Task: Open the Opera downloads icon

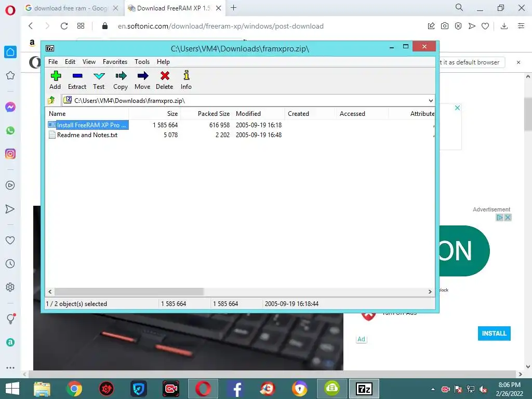Action: pos(504,26)
